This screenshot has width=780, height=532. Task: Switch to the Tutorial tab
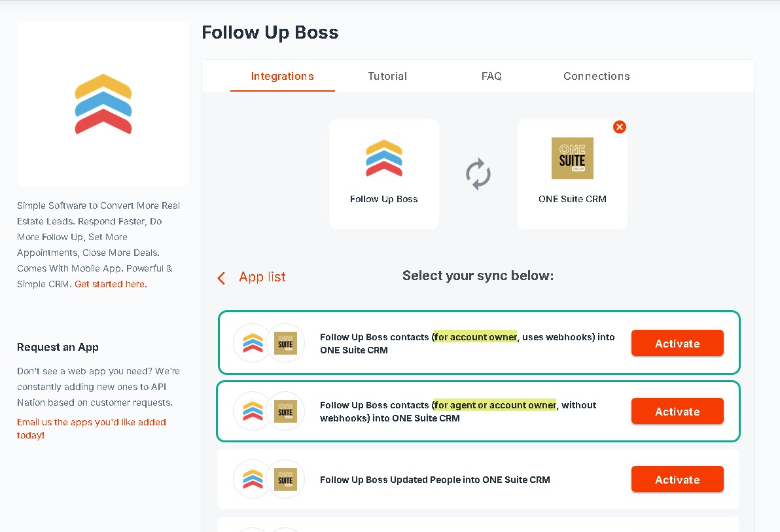[387, 76]
